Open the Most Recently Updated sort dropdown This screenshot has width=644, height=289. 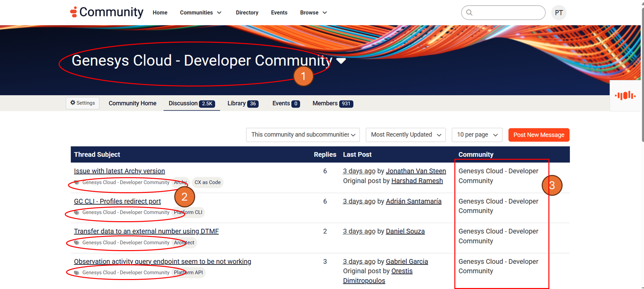coord(405,135)
